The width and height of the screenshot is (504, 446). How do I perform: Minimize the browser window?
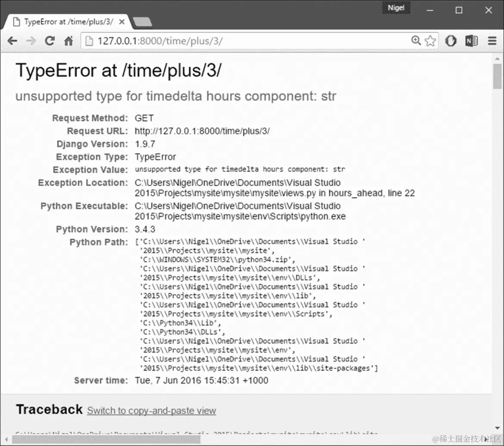(x=430, y=10)
